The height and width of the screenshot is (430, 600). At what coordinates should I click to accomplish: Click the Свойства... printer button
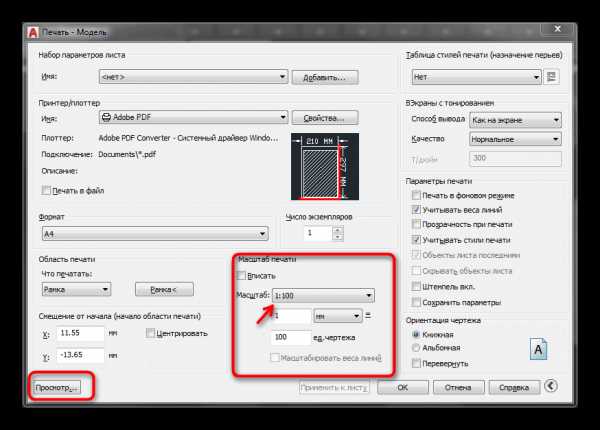(325, 118)
